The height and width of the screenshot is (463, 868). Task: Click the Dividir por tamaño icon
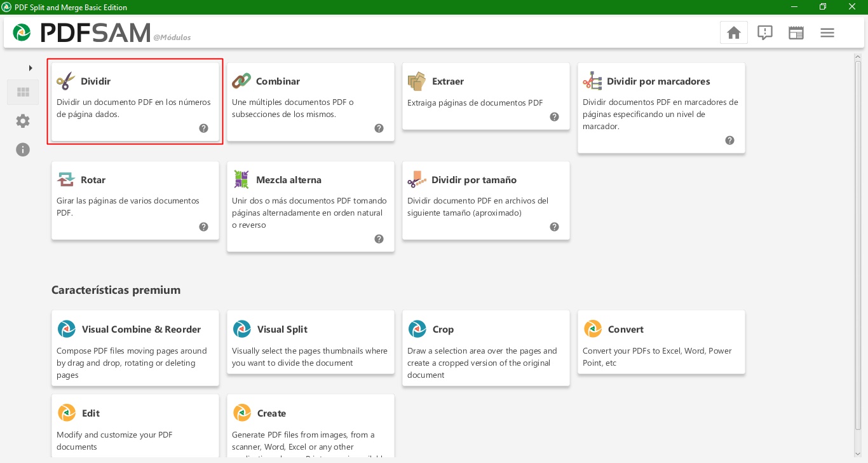[416, 179]
